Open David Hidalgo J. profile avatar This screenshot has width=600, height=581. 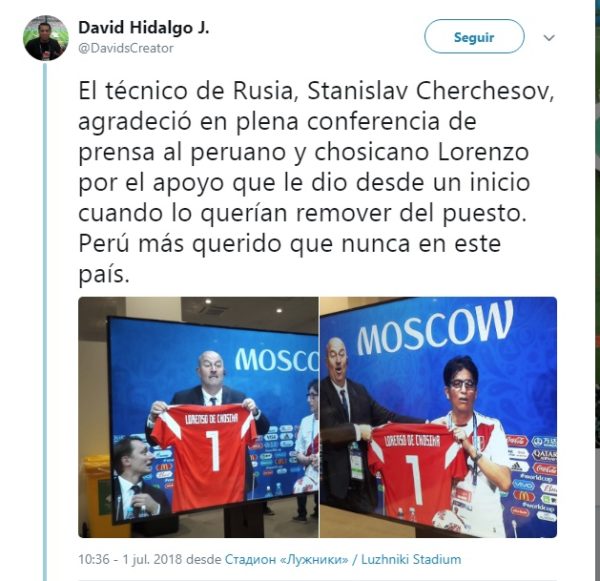click(x=46, y=38)
